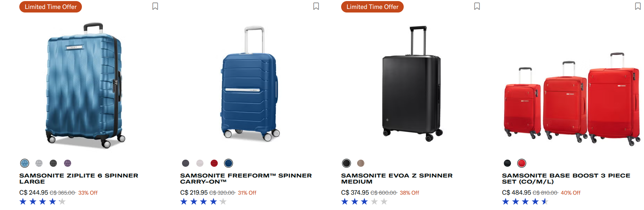
Task: Pick the purple Ziplite 6 color option
Action: 68,163
